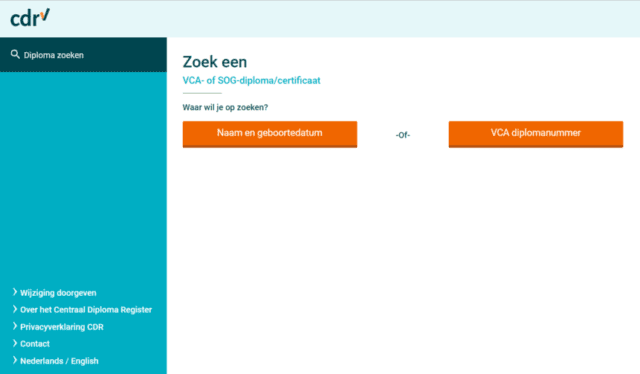Click the chevron next to Wijziging doorgeven
The image size is (640, 374).
click(x=15, y=292)
